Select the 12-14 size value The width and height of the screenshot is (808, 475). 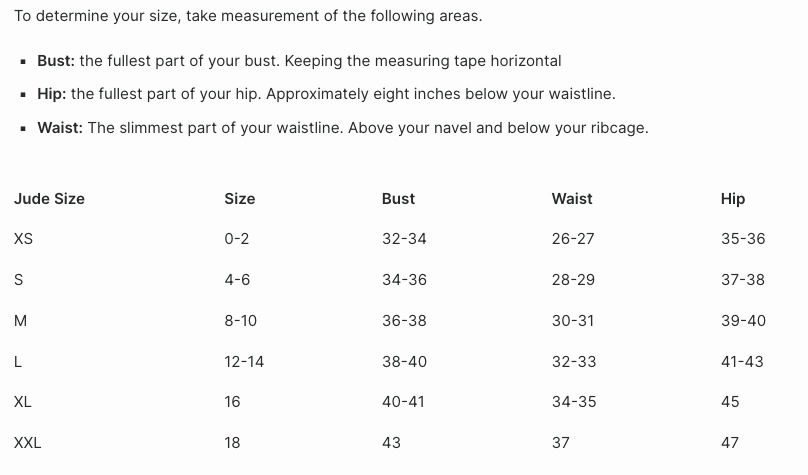tap(244, 362)
